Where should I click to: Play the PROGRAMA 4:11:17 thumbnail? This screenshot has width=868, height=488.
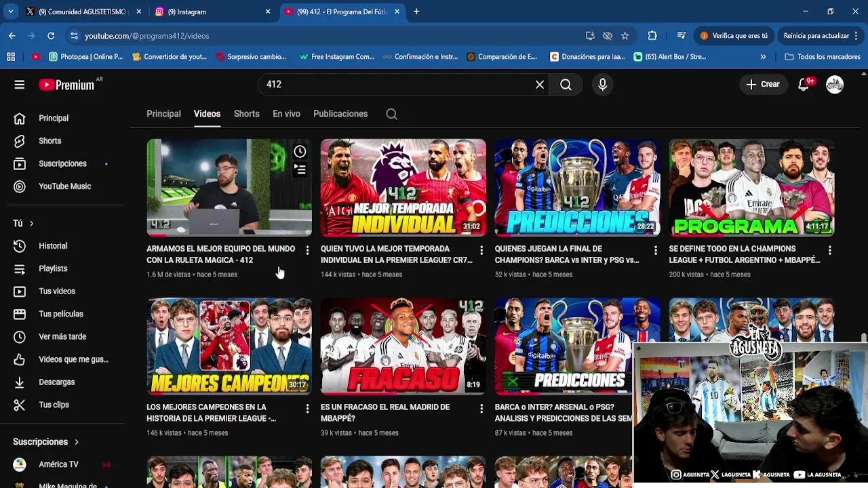[751, 187]
